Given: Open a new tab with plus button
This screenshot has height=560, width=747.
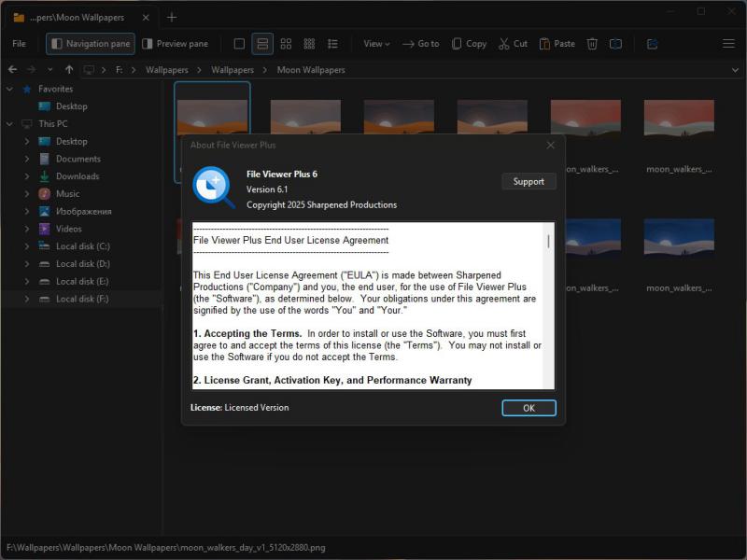Looking at the screenshot, I should pyautogui.click(x=171, y=17).
